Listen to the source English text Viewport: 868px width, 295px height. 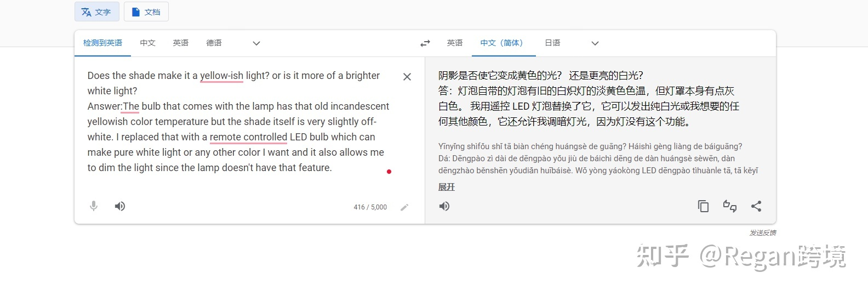coord(120,206)
